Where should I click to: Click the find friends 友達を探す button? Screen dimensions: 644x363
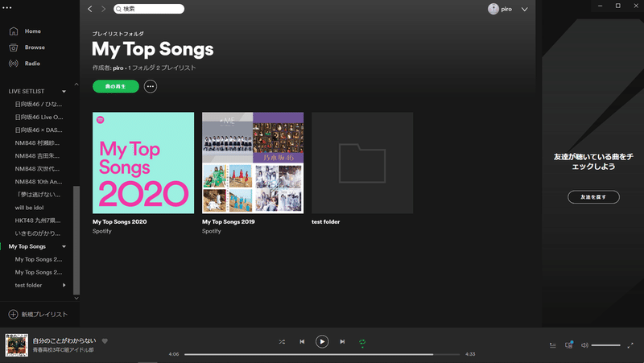pos(593,197)
